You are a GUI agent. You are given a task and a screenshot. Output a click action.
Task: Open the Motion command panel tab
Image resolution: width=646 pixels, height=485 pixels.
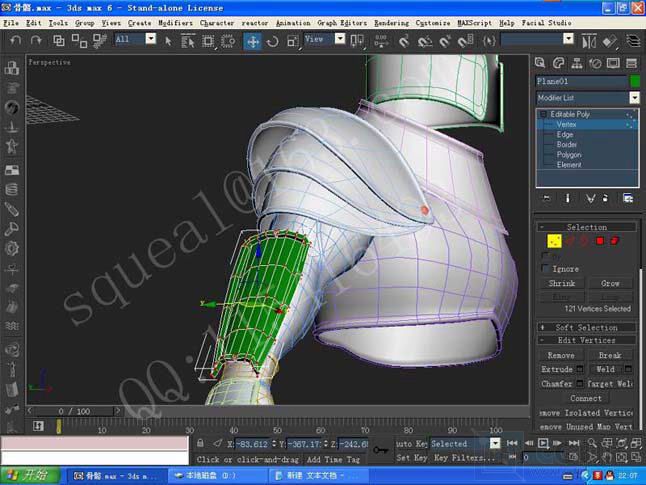point(595,63)
